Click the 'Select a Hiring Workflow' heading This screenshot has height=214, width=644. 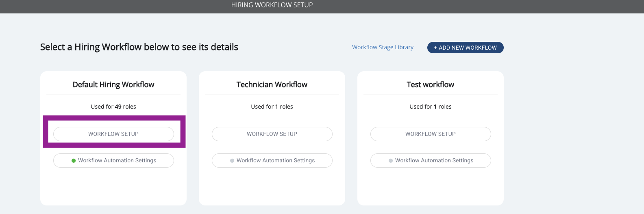point(139,47)
